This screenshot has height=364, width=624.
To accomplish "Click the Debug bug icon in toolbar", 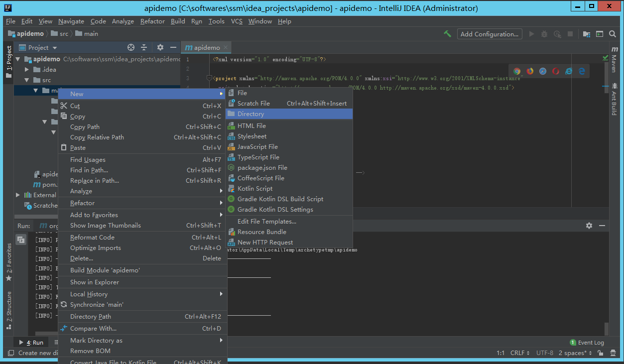I will tap(544, 34).
